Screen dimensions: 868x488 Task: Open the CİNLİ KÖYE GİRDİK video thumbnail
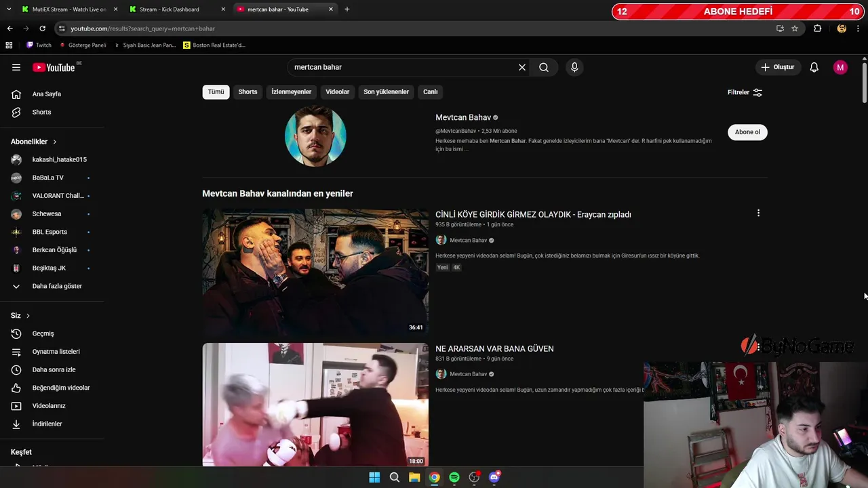pyautogui.click(x=315, y=271)
